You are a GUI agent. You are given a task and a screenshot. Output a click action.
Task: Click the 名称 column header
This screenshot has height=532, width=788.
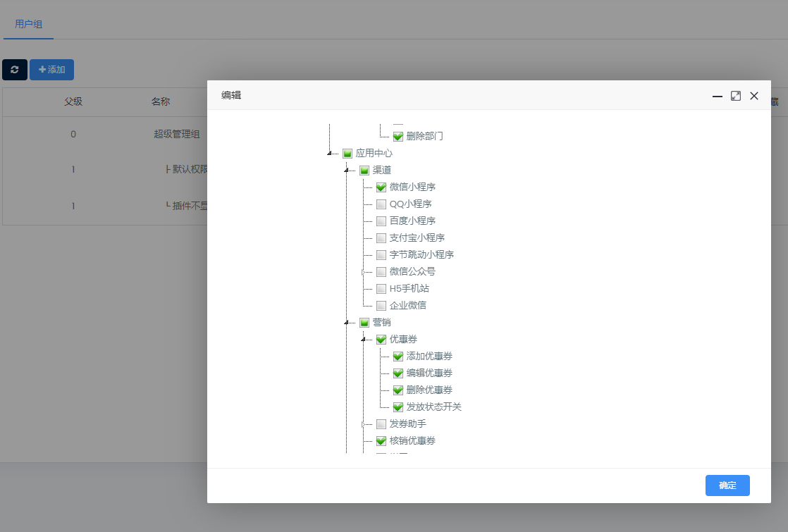tap(161, 101)
